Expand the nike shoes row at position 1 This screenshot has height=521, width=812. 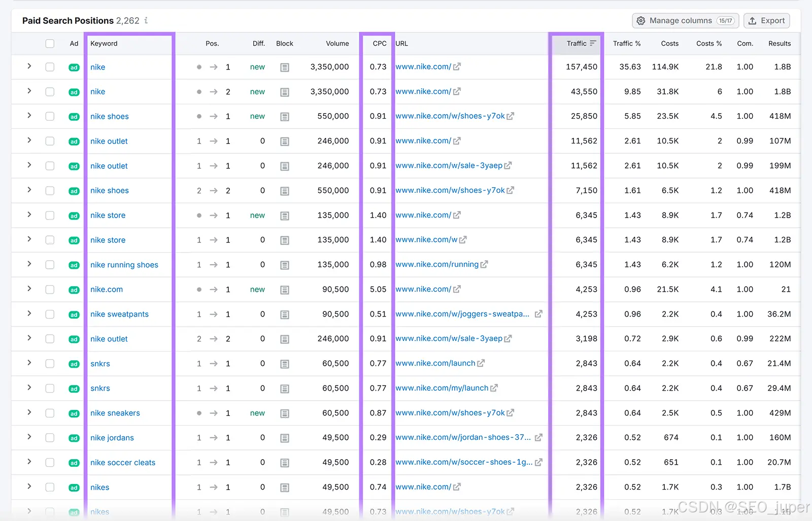point(29,116)
